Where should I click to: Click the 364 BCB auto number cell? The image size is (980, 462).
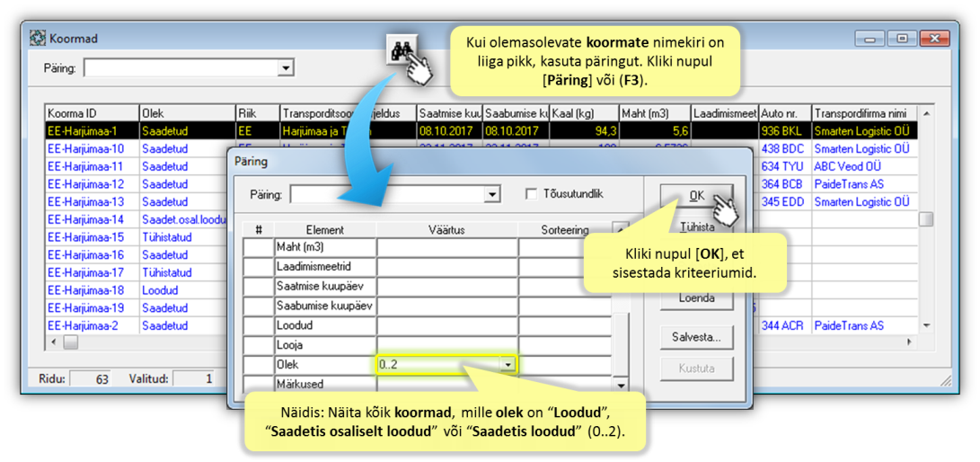pos(784,183)
